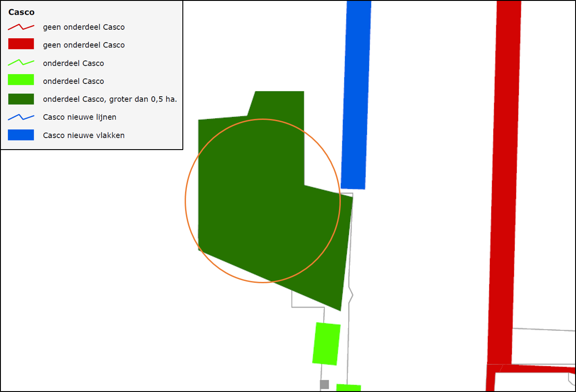Click 'onderdeel Casco' label beside green line symbol
Screen dimensions: 576x392
coord(74,63)
